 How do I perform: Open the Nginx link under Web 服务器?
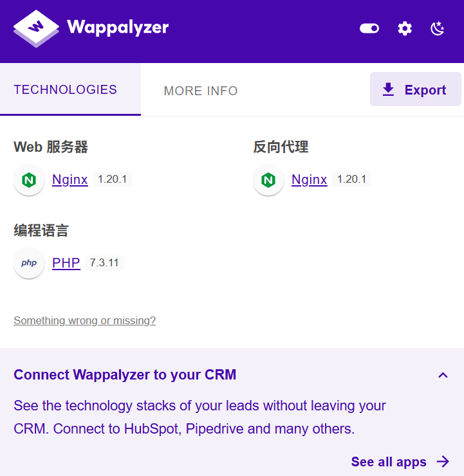tap(70, 179)
